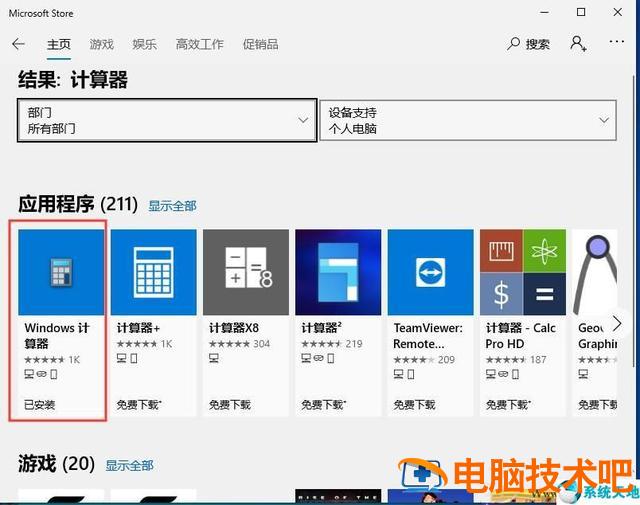
Task: Click 免费下载 under 计算器+
Action: 139,405
